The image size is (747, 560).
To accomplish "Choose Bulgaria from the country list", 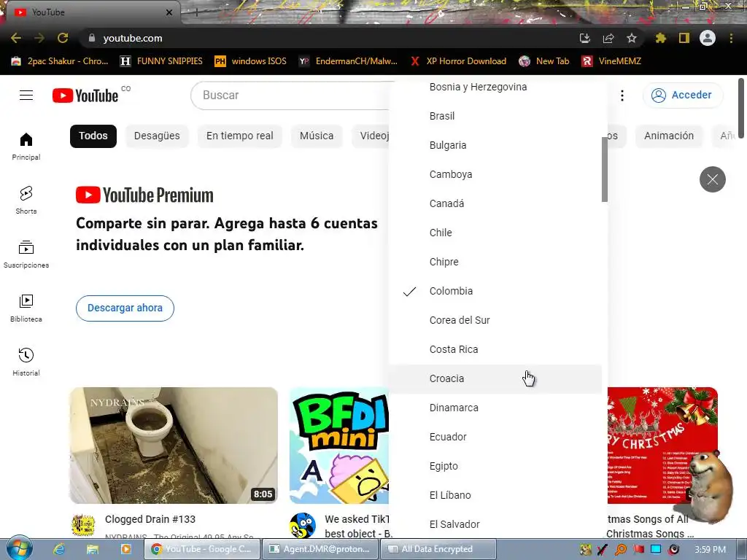I will (495, 145).
